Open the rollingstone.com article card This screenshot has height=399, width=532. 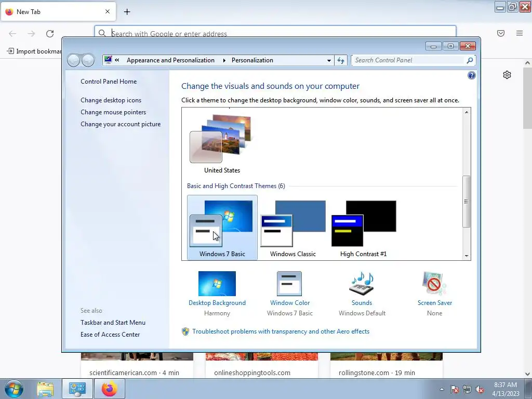pos(387,366)
